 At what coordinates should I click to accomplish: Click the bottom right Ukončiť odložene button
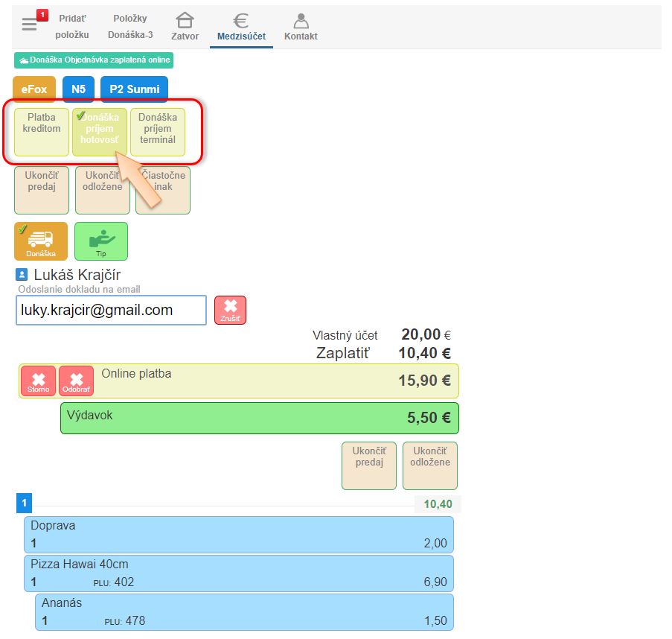429,465
